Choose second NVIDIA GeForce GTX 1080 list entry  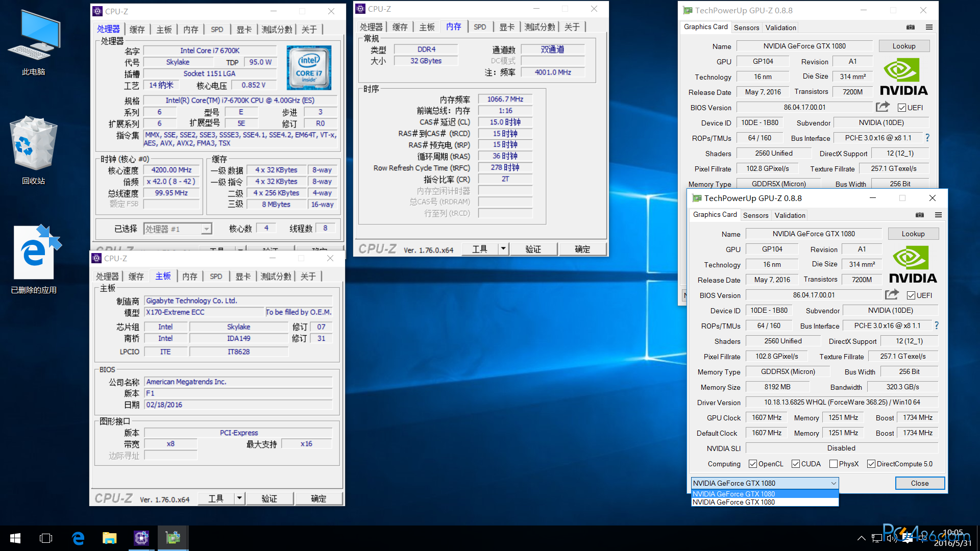click(765, 502)
